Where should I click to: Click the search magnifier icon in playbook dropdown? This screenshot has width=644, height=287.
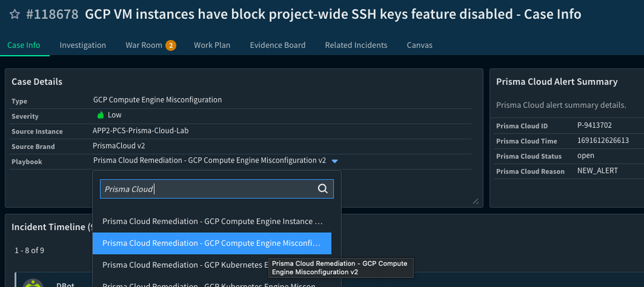pyautogui.click(x=323, y=189)
